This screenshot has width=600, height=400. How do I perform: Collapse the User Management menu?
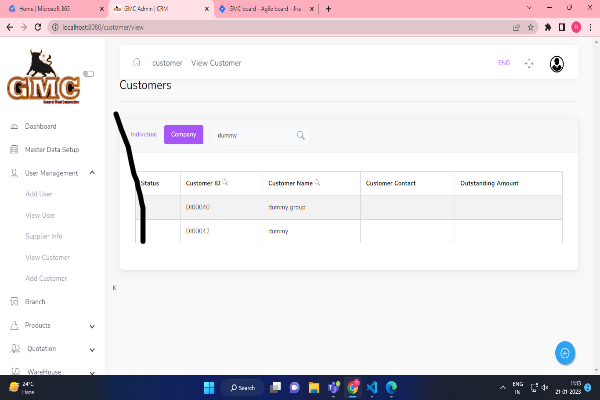click(92, 173)
